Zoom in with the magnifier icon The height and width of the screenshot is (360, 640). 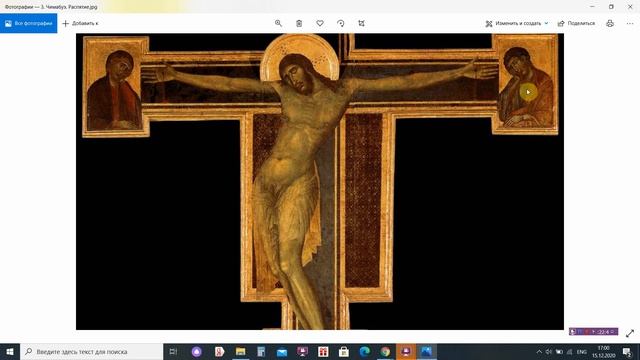(278, 23)
